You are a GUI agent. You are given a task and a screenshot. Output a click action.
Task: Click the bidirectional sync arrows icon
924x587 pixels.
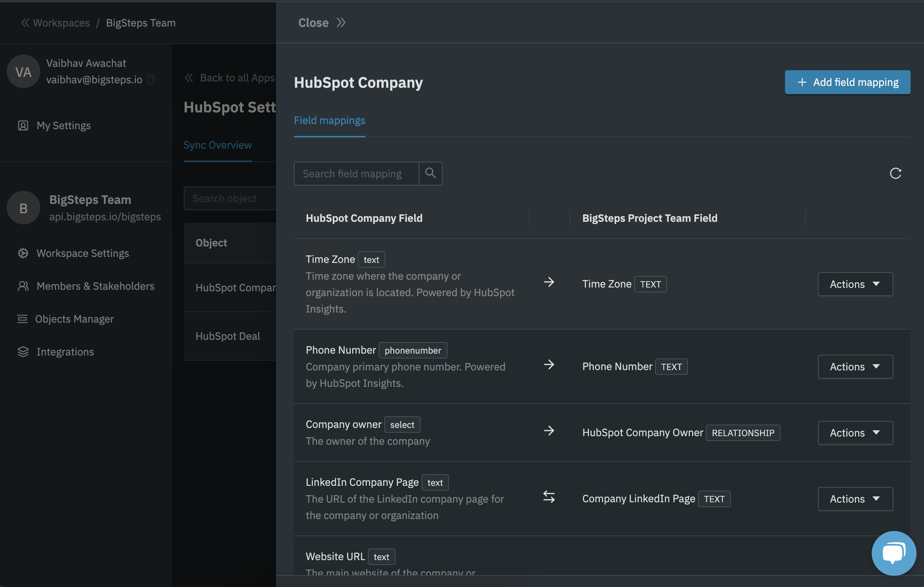click(549, 497)
